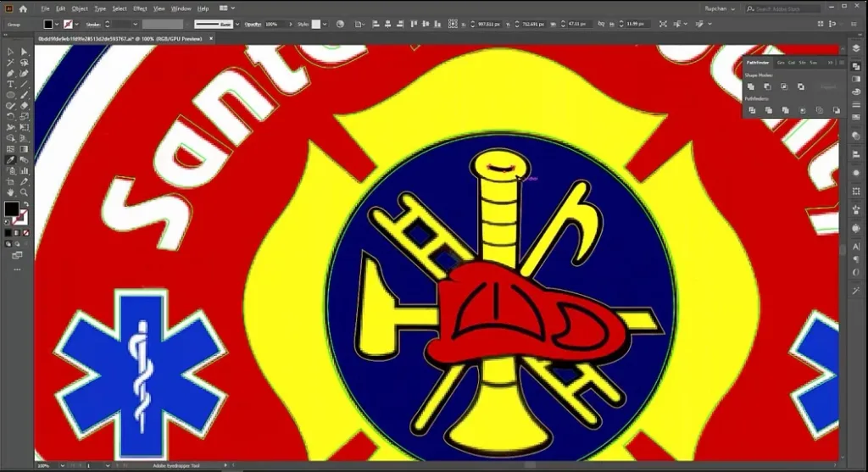This screenshot has height=472, width=868.
Task: Open the Effect menu
Action: (x=140, y=8)
